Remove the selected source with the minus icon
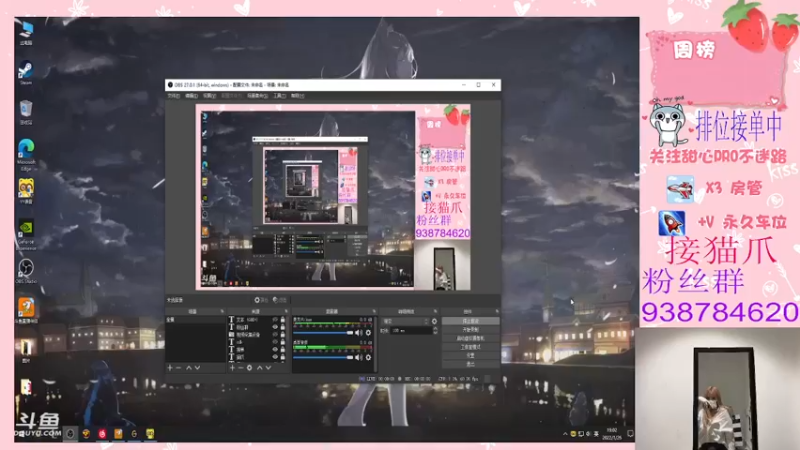This screenshot has width=800, height=450. (240, 368)
